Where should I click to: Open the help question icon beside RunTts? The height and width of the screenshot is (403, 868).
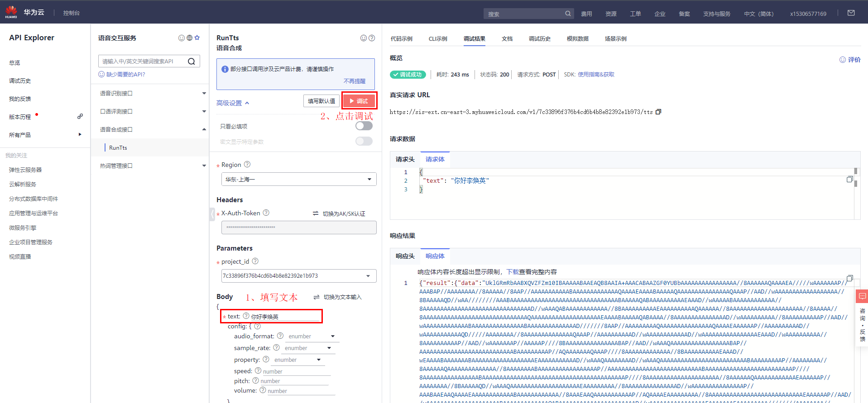[372, 38]
